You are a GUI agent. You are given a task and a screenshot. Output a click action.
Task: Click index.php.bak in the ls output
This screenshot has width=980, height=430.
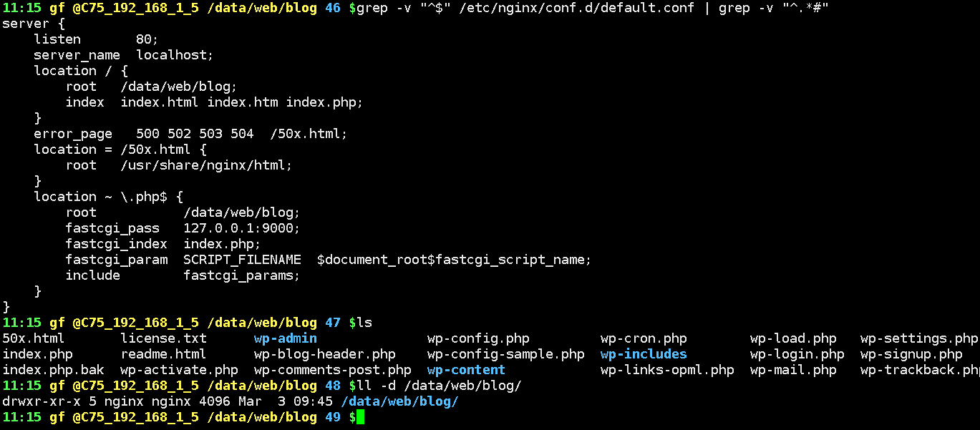coord(54,370)
